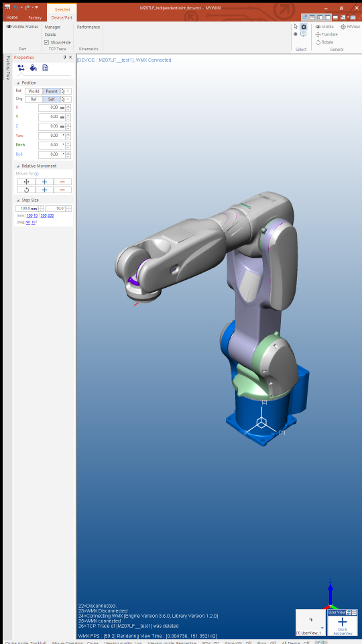Open the Ref pick dropdown arrow

click(68, 91)
